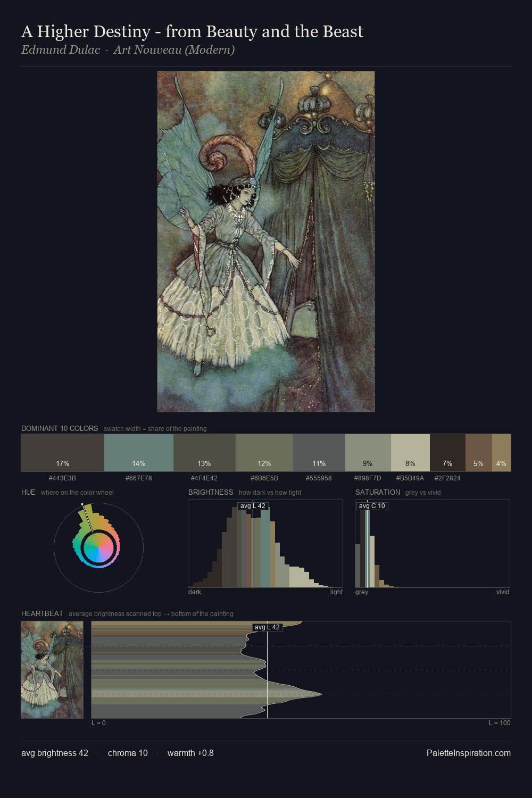Image resolution: width=532 pixels, height=798 pixels.
Task: Click the 'avg L 42' heartbeat label
Action: point(267,627)
